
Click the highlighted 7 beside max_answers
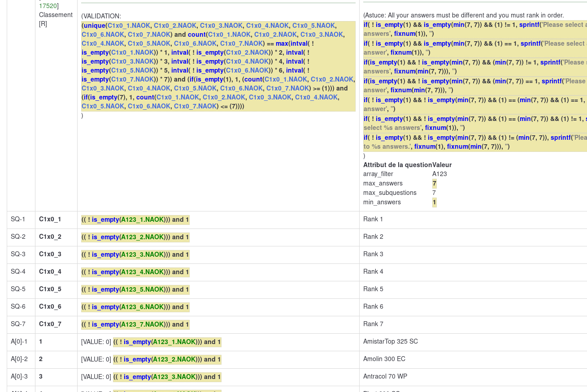[x=435, y=184]
